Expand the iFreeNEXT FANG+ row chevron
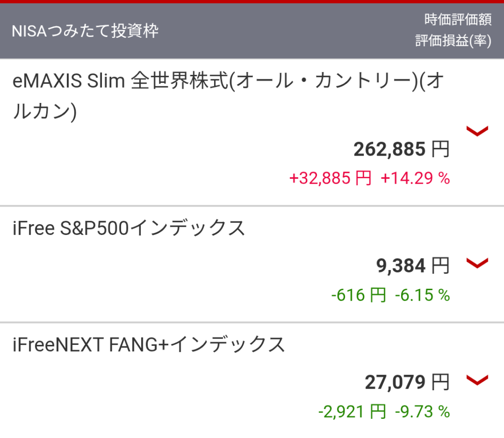 tap(477, 380)
